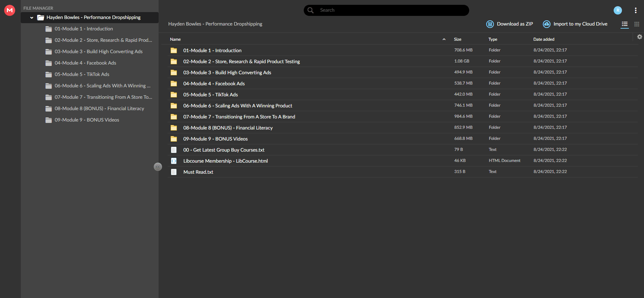Toggle Name column sort order arrow
This screenshot has width=644, height=298.
pos(444,39)
